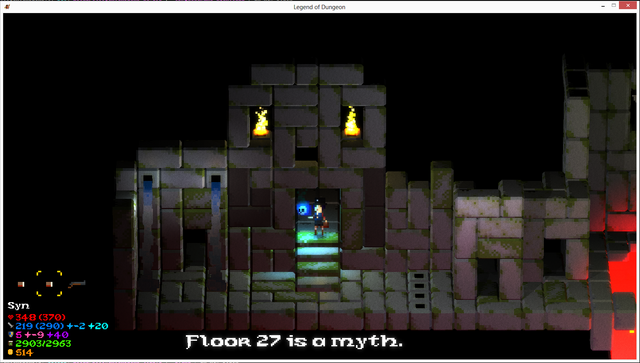Click the cyan +20 attack bonus

click(x=98, y=326)
